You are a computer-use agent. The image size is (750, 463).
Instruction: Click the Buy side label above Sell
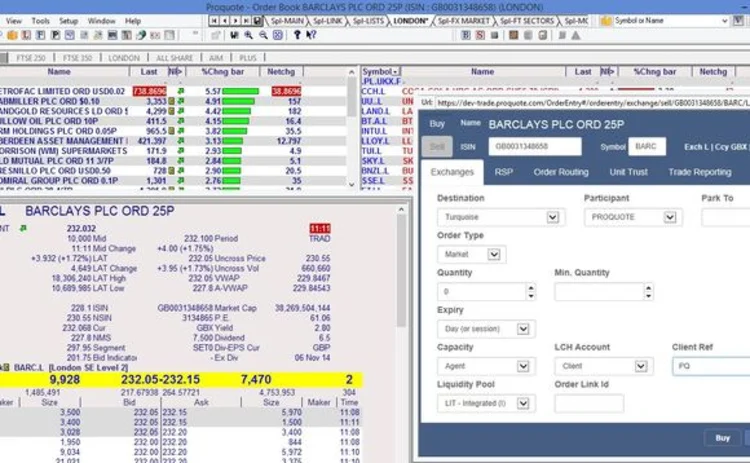tap(437, 124)
